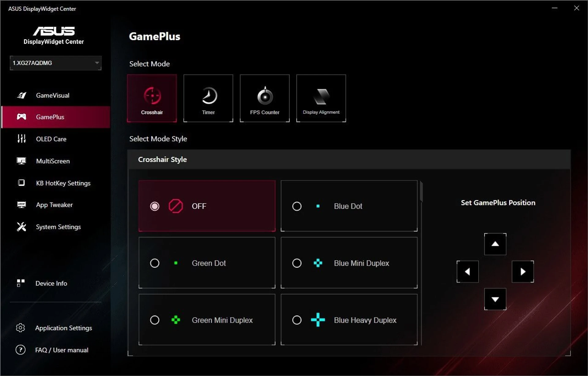Close the DisplayWidget Center window
The image size is (588, 376).
point(576,8)
